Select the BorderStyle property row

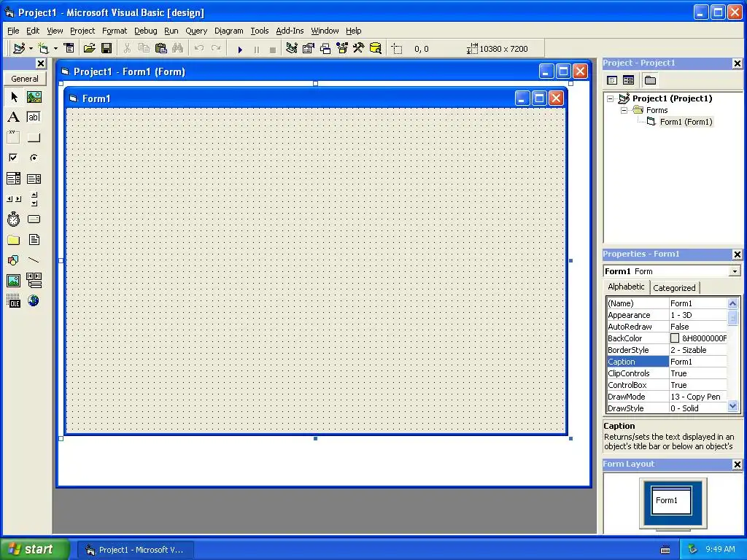(x=667, y=350)
